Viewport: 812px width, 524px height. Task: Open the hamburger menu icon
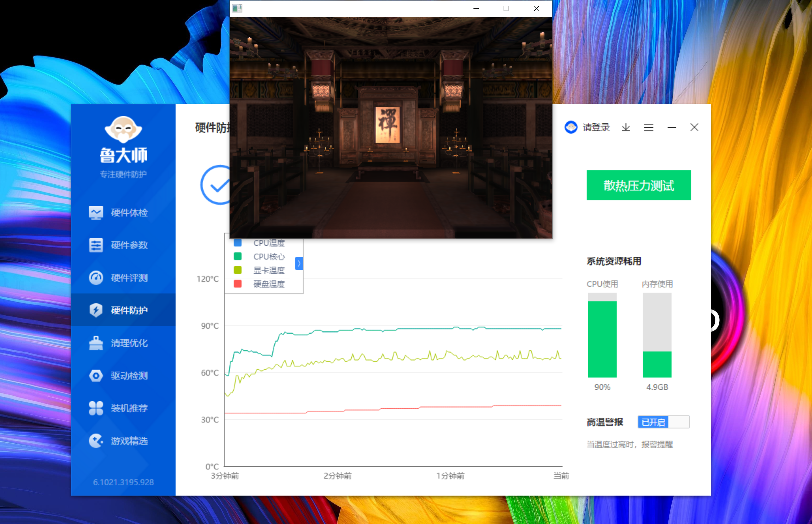pyautogui.click(x=649, y=127)
